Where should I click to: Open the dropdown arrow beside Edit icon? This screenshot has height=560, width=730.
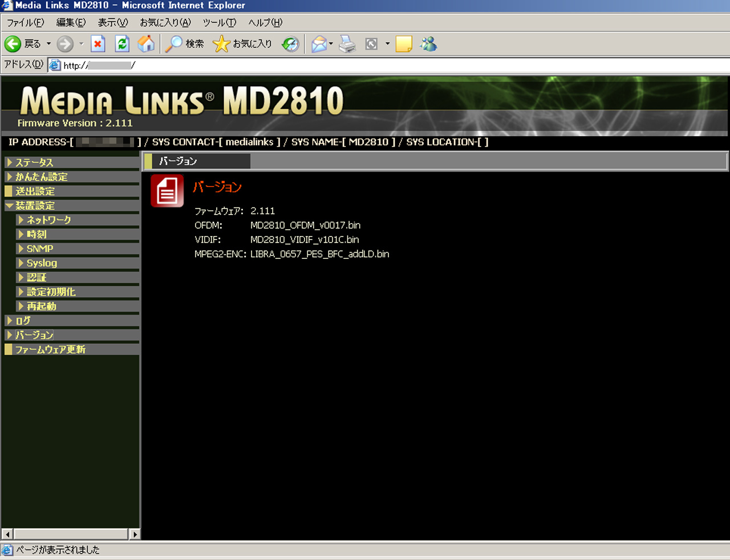click(387, 44)
